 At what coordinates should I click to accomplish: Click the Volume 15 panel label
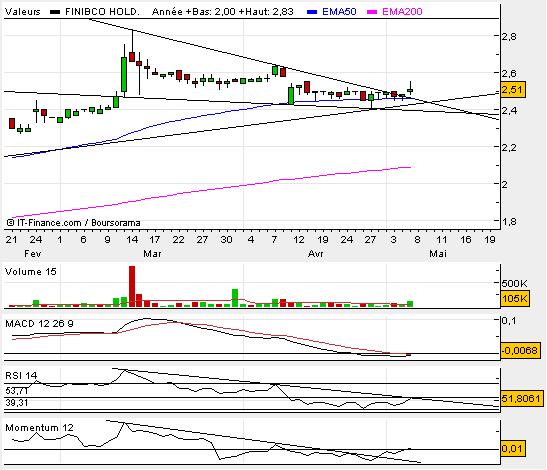click(x=31, y=272)
